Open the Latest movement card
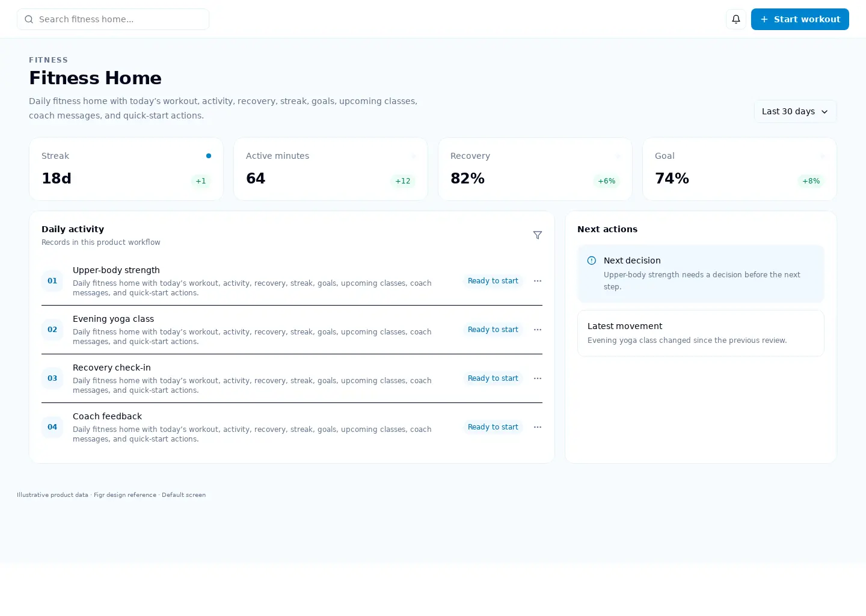The height and width of the screenshot is (616, 866). (701, 333)
